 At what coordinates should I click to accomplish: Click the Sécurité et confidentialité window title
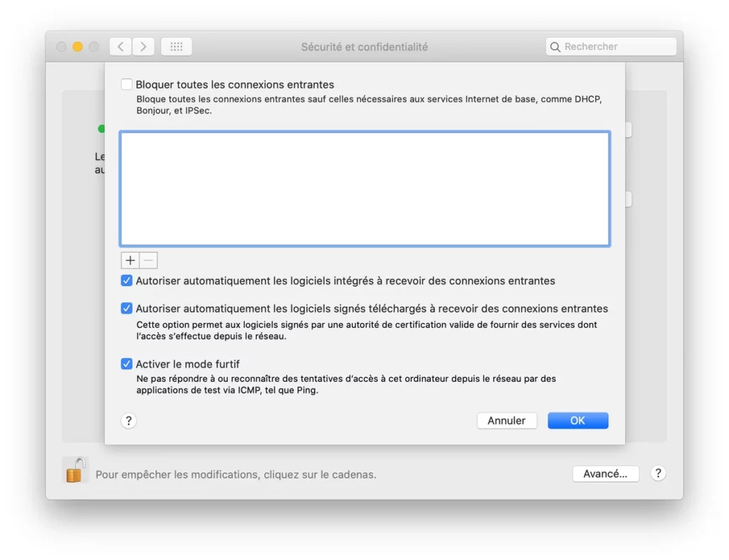(364, 47)
